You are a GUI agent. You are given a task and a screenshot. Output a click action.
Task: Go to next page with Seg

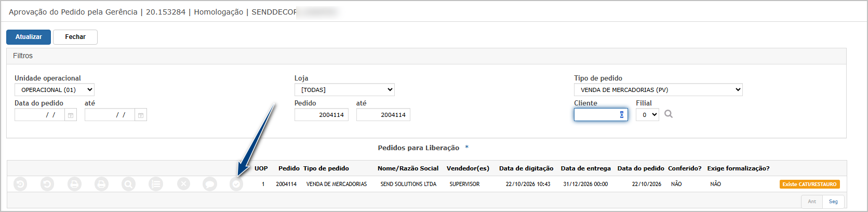pyautogui.click(x=833, y=202)
